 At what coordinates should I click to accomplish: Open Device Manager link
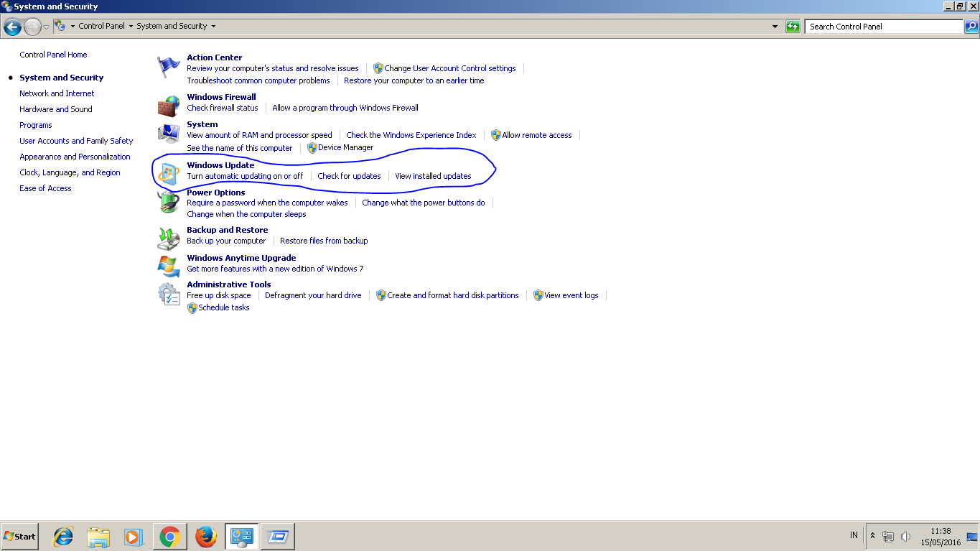346,148
